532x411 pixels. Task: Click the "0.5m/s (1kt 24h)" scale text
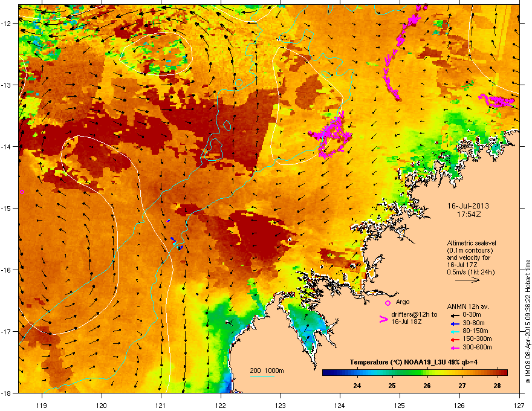pos(471,272)
